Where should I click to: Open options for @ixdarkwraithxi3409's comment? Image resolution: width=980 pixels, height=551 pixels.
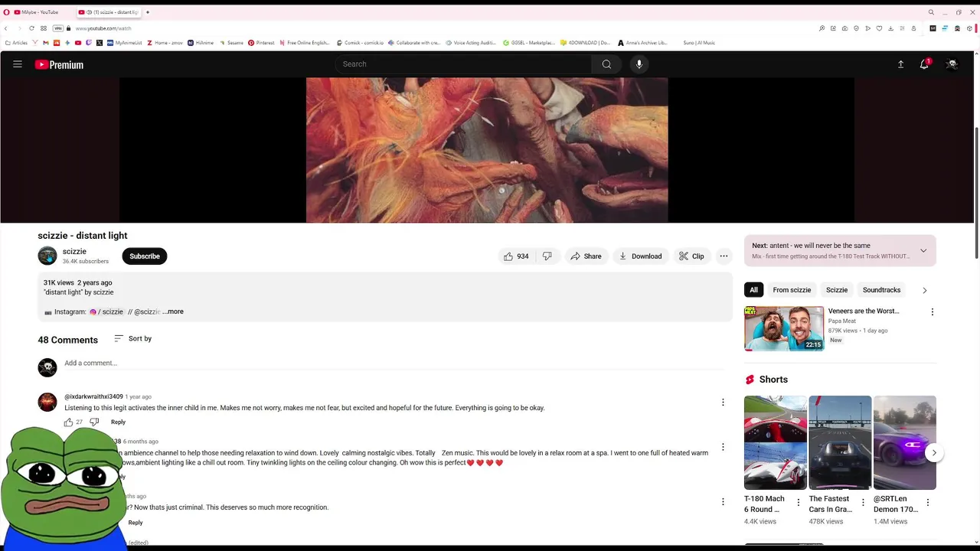coord(723,403)
